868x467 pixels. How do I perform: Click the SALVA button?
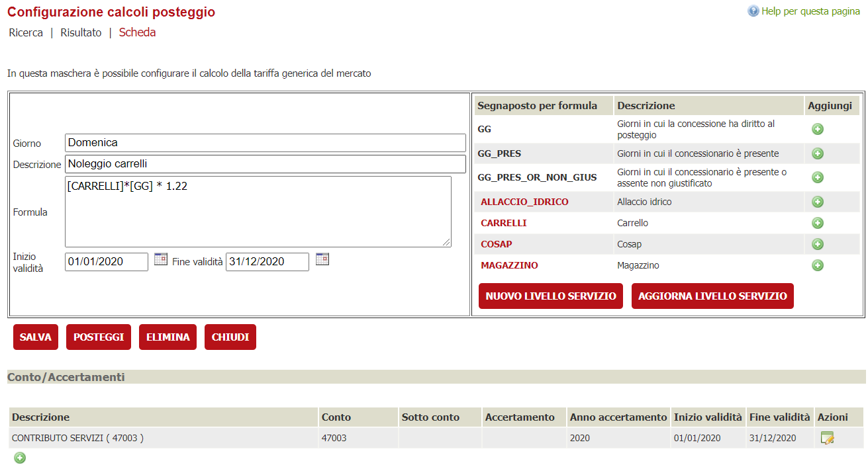35,337
